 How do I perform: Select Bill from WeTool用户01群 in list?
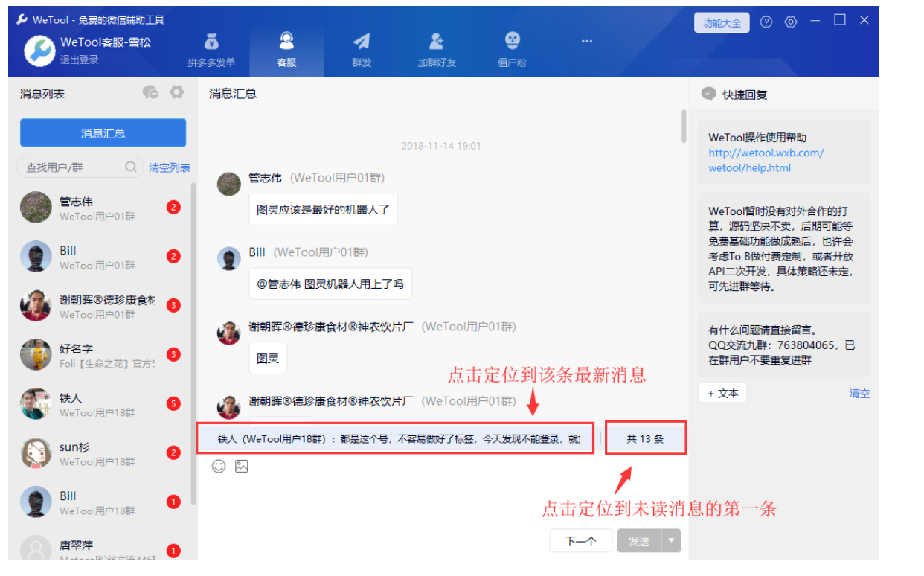pyautogui.click(x=103, y=257)
